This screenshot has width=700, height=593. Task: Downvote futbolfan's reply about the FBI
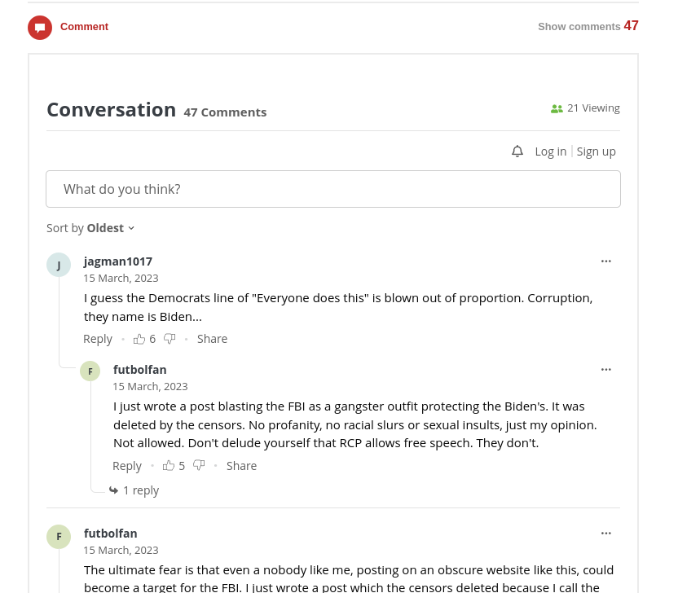199,466
